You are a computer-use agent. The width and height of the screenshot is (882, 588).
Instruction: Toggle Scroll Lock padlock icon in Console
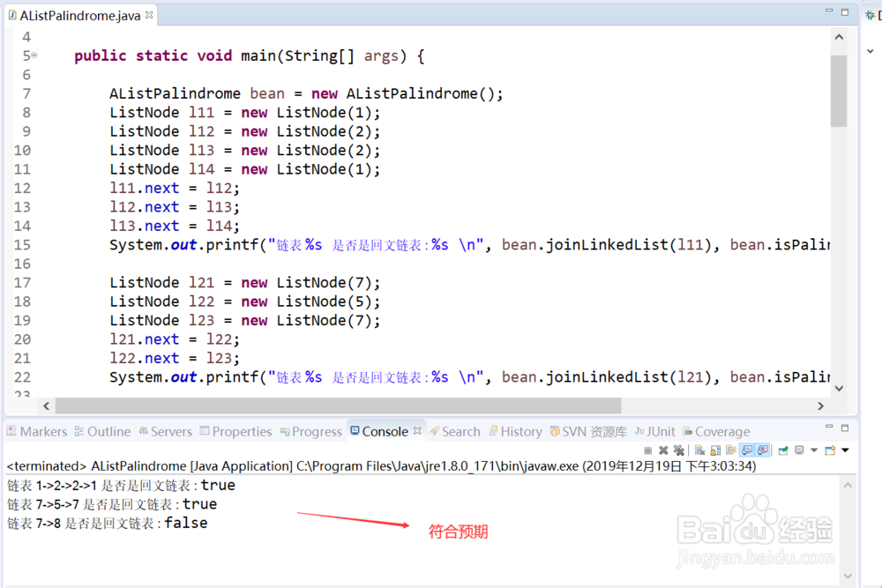715,450
